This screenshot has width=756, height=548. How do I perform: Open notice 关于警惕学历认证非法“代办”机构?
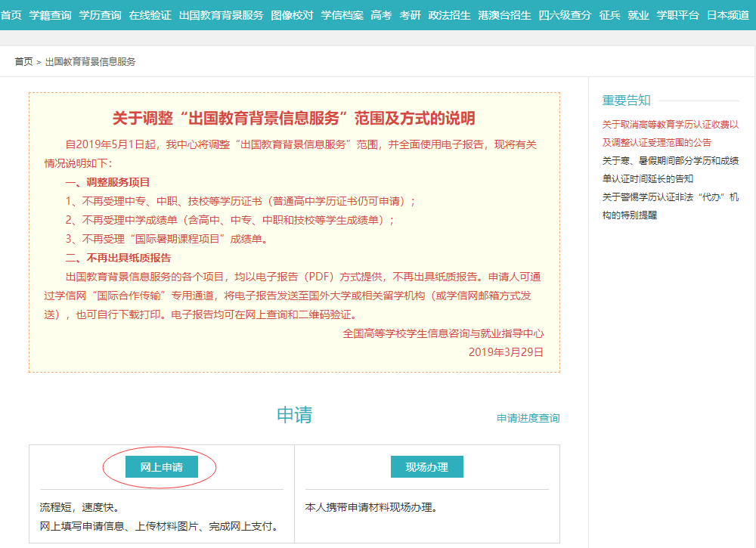point(670,206)
